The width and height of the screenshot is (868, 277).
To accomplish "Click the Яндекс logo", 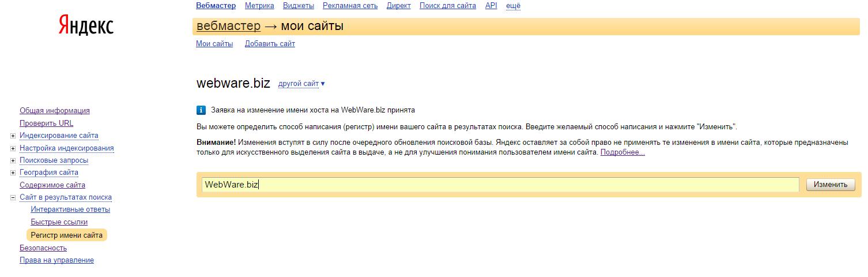I will [86, 25].
